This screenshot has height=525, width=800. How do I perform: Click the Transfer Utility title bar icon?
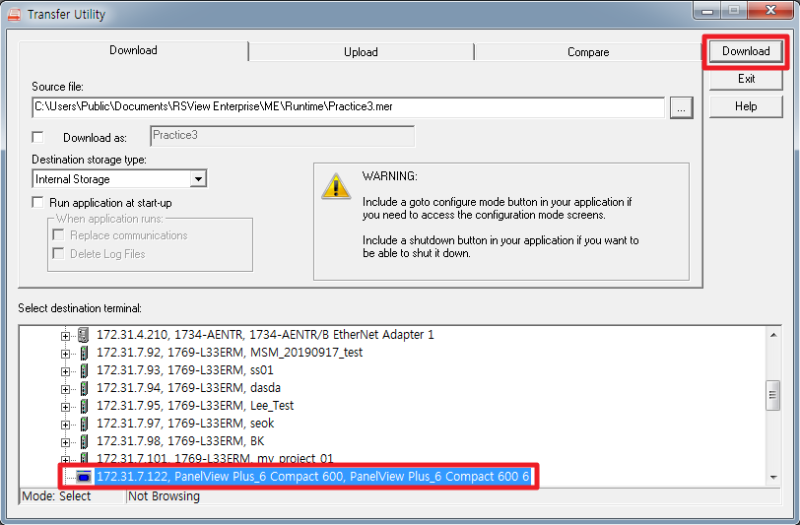click(x=14, y=14)
